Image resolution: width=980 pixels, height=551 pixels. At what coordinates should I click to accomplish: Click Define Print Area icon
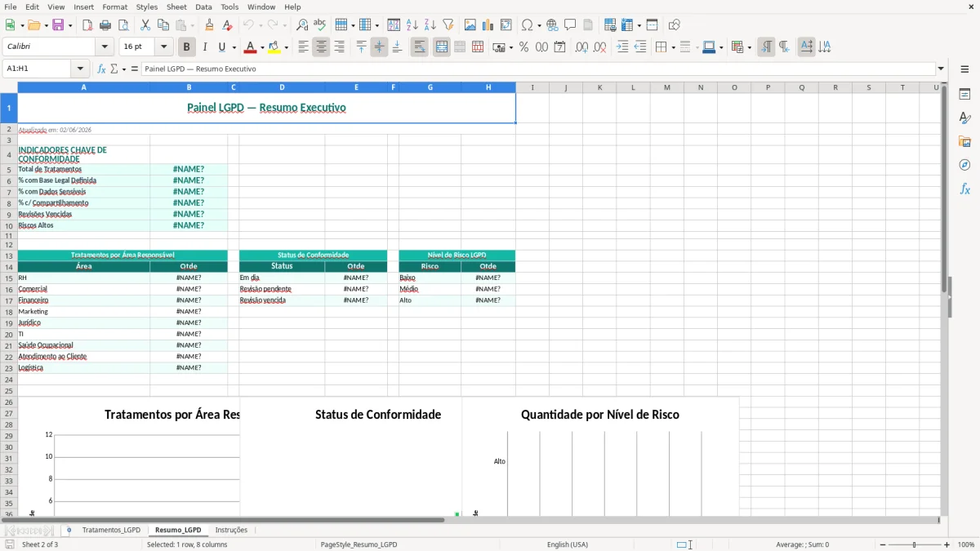610,25
